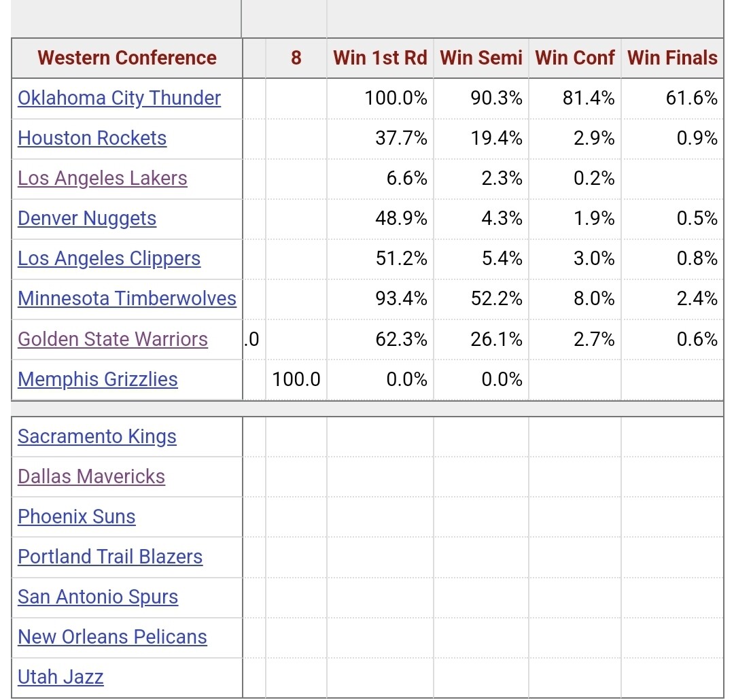The image size is (734, 700).
Task: Click the Western Conference column header
Action: [x=127, y=58]
